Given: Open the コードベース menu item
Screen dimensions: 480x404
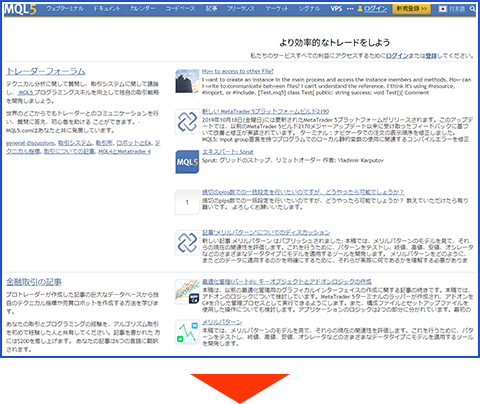Looking at the screenshot, I should click(x=180, y=9).
